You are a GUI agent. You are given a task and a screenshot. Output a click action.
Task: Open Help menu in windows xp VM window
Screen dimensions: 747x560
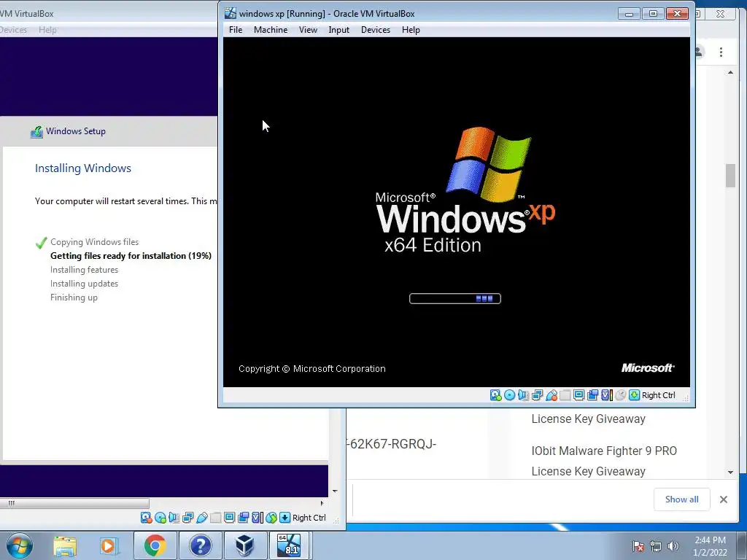411,29
